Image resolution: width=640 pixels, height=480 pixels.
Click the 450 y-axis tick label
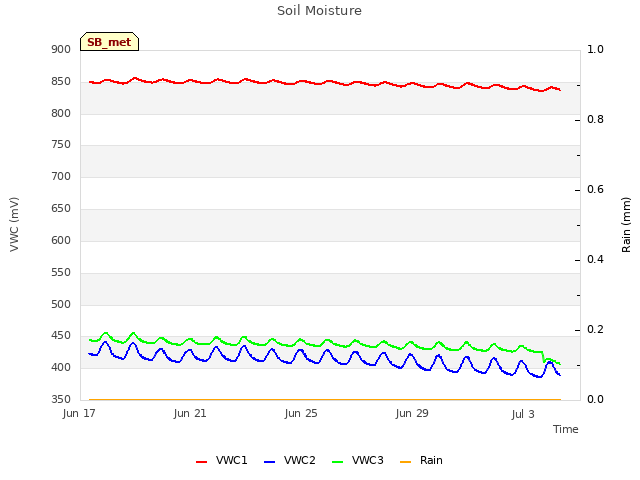point(61,336)
